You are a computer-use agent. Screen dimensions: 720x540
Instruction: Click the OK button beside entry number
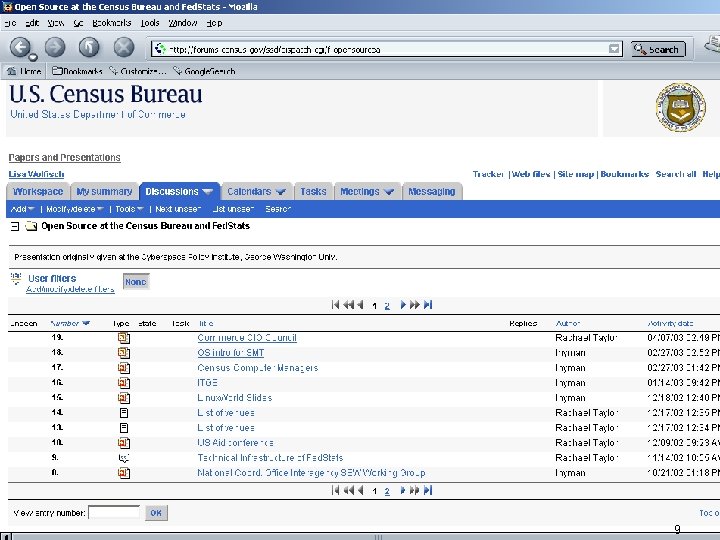tap(156, 513)
